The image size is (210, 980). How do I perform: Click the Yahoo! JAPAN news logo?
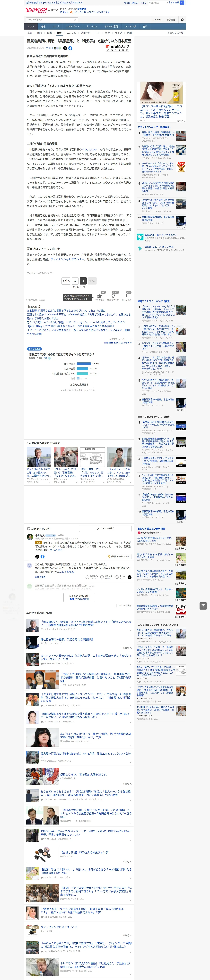[42, 10]
